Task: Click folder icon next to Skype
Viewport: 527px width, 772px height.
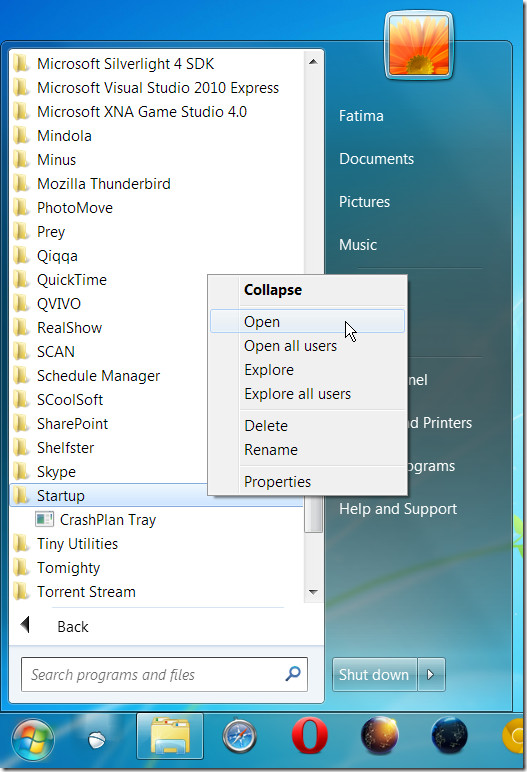Action: (21, 471)
